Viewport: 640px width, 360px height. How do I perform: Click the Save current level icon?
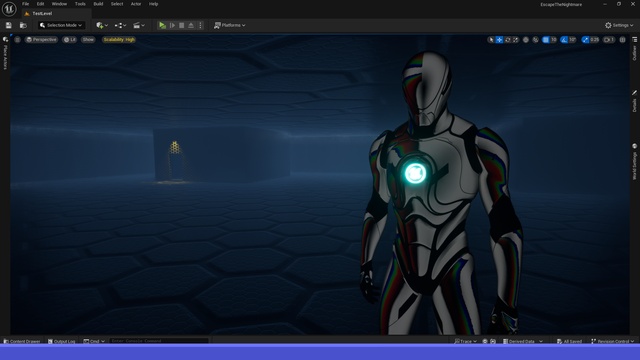9,25
